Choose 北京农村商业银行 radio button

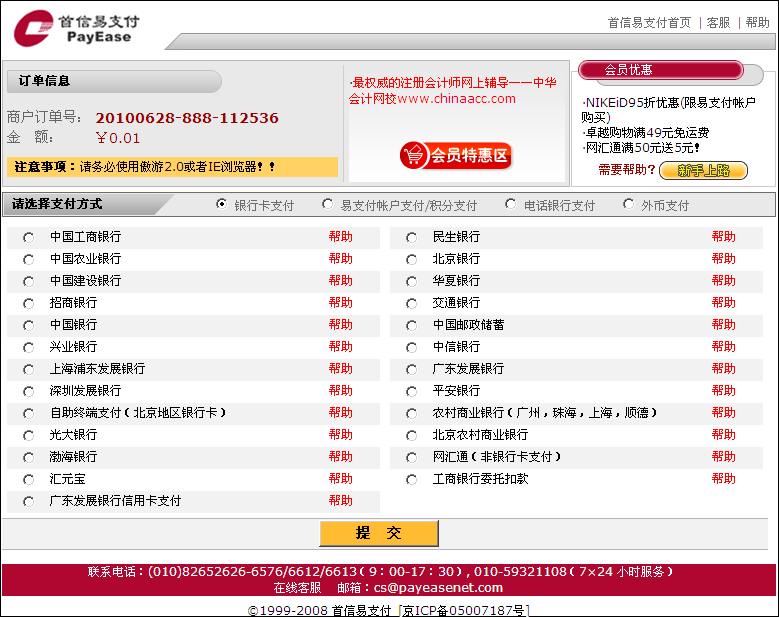(411, 436)
